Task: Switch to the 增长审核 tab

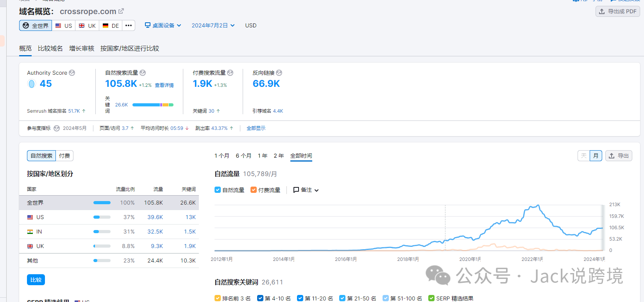Action: click(82, 49)
